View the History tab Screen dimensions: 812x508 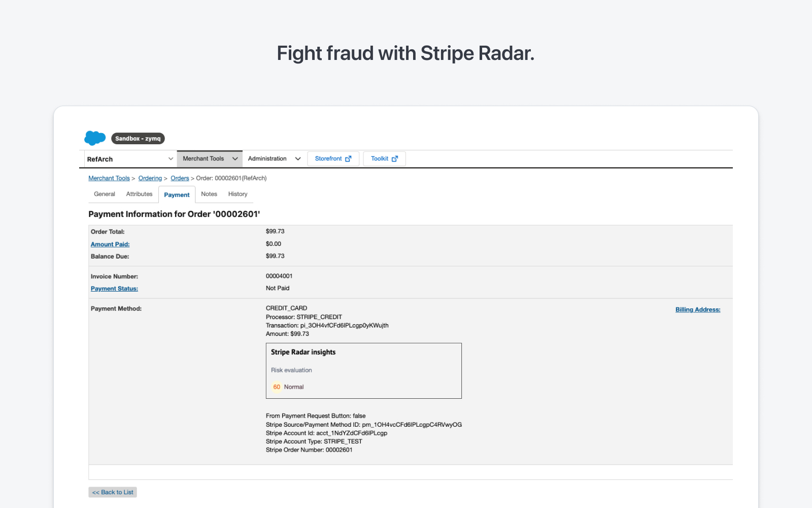coord(238,194)
